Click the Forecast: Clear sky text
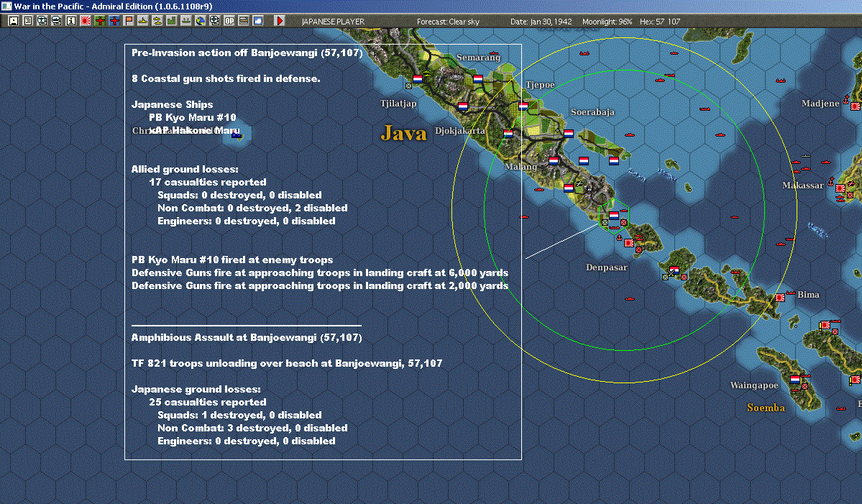The height and width of the screenshot is (504, 862). [448, 22]
